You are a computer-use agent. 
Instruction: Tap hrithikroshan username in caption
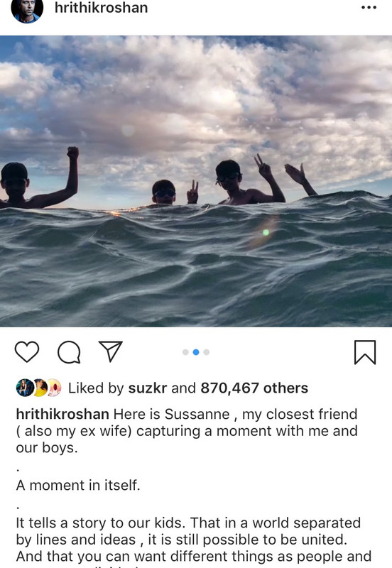pyautogui.click(x=62, y=414)
